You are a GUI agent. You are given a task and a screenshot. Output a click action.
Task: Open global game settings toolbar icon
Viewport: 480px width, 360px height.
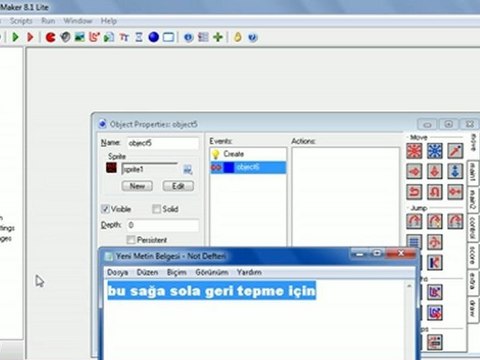pyautogui.click(x=203, y=37)
